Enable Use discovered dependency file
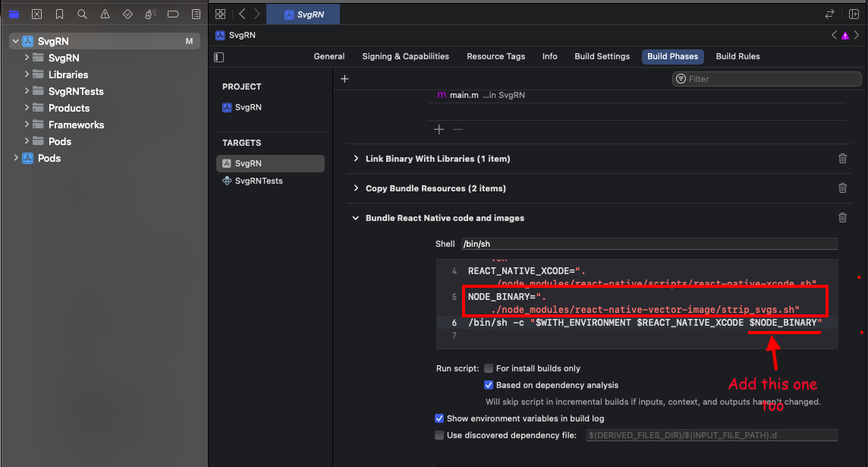Screen dimensions: 868x467 (x=439, y=435)
